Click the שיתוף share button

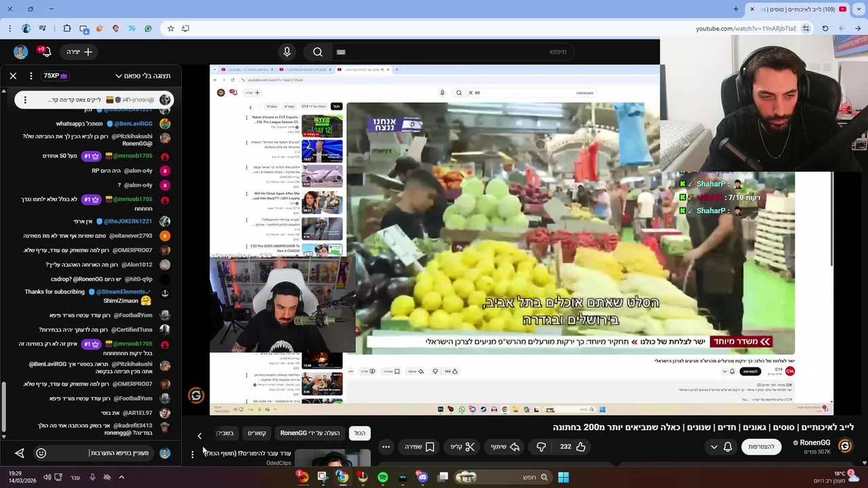pos(505,447)
